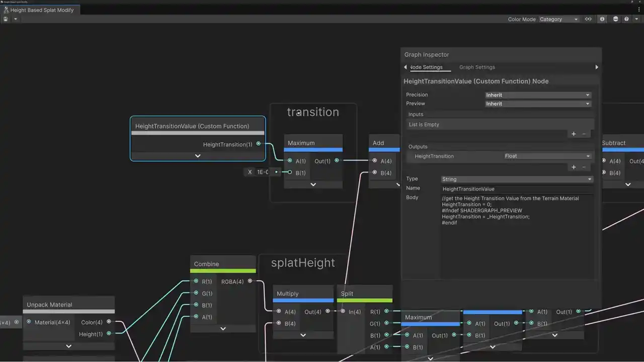Open the Precision Inherit dropdown

click(537, 95)
